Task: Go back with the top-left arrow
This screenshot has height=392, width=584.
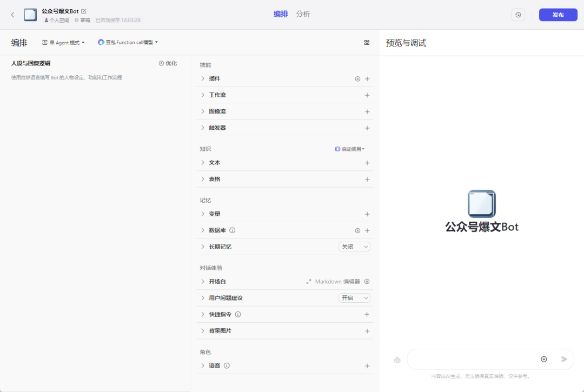Action: (12, 15)
